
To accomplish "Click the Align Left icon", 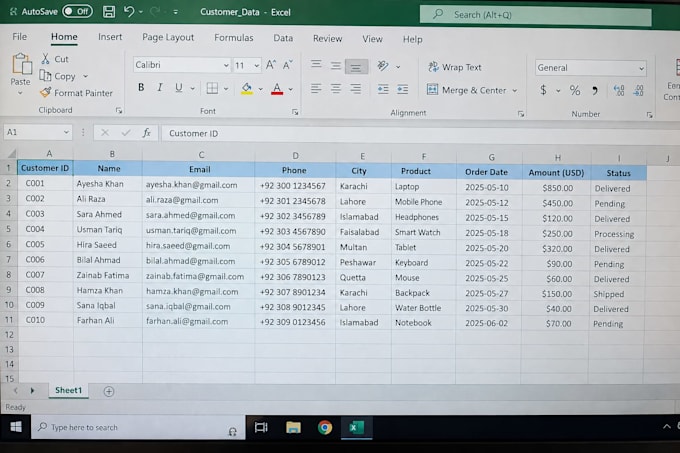I will click(316, 89).
